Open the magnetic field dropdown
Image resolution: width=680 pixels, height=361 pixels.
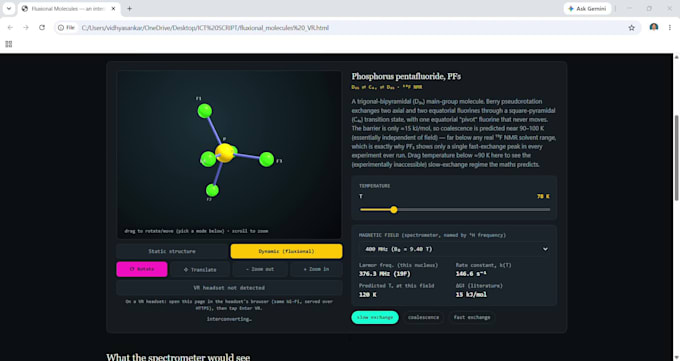pos(454,249)
